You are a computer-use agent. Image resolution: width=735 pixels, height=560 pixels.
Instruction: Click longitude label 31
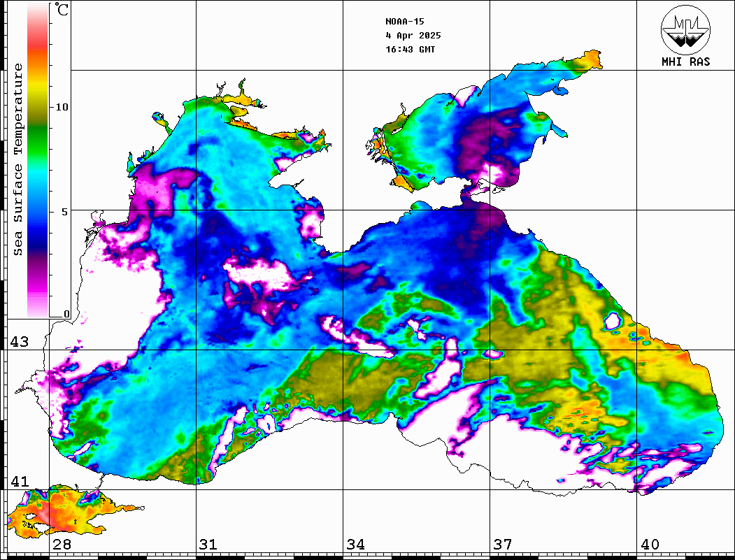coord(208,545)
